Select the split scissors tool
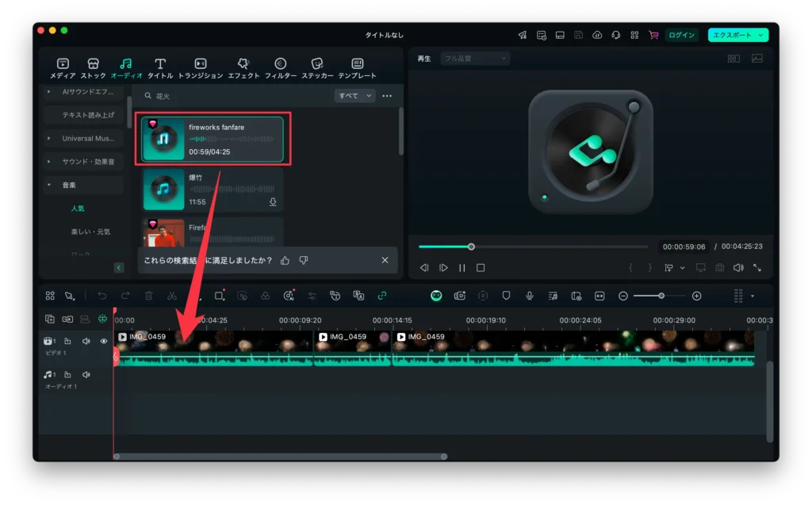812x505 pixels. point(172,296)
